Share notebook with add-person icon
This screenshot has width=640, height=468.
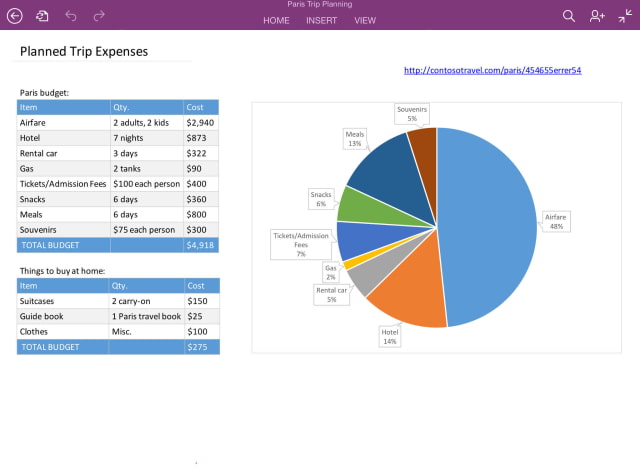point(597,15)
